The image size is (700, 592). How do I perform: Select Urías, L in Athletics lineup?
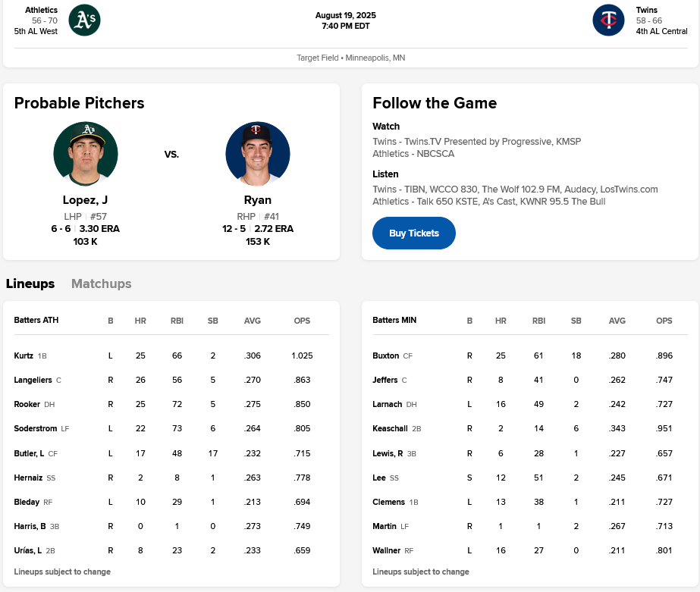(27, 550)
